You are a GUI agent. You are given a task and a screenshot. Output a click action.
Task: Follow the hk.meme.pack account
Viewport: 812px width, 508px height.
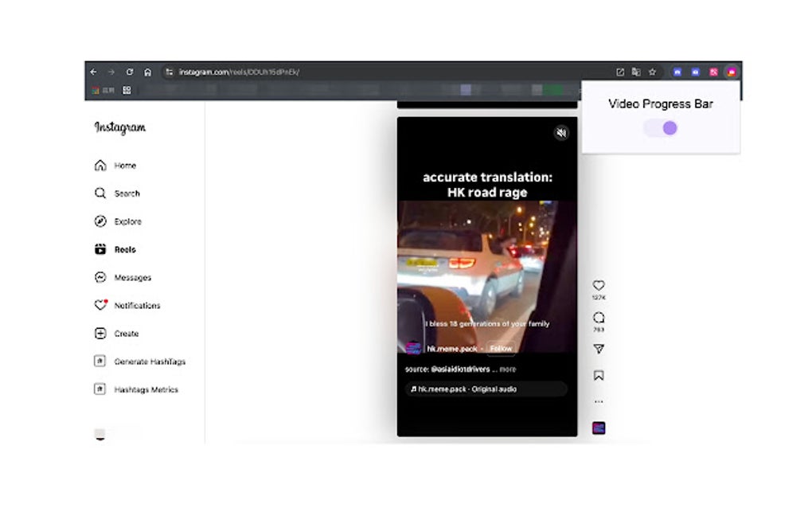click(502, 348)
